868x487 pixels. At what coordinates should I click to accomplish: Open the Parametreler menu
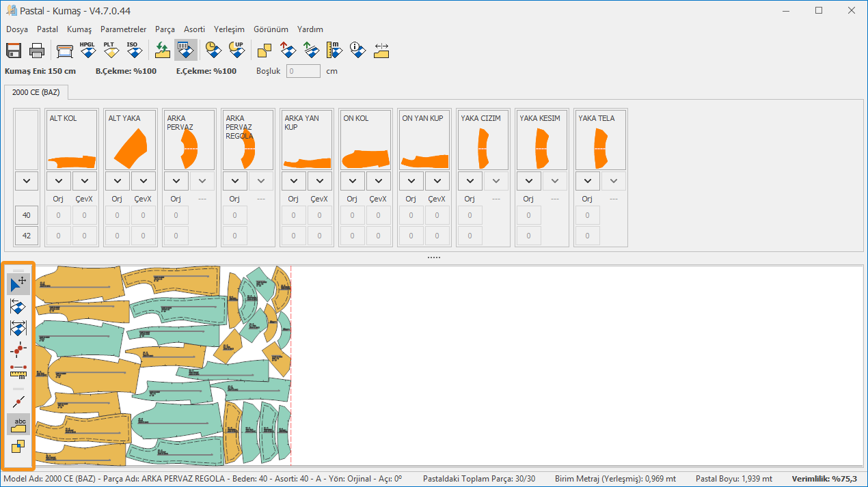click(123, 29)
